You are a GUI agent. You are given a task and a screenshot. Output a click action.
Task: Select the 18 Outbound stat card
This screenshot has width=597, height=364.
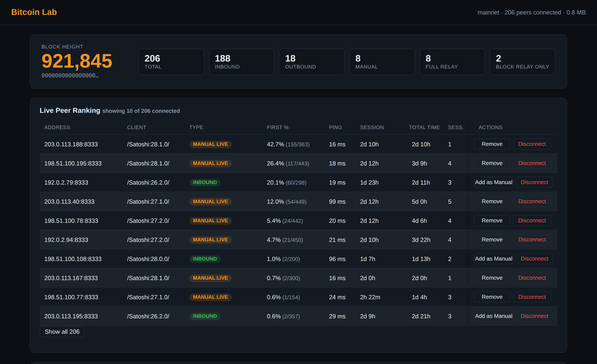pos(312,62)
